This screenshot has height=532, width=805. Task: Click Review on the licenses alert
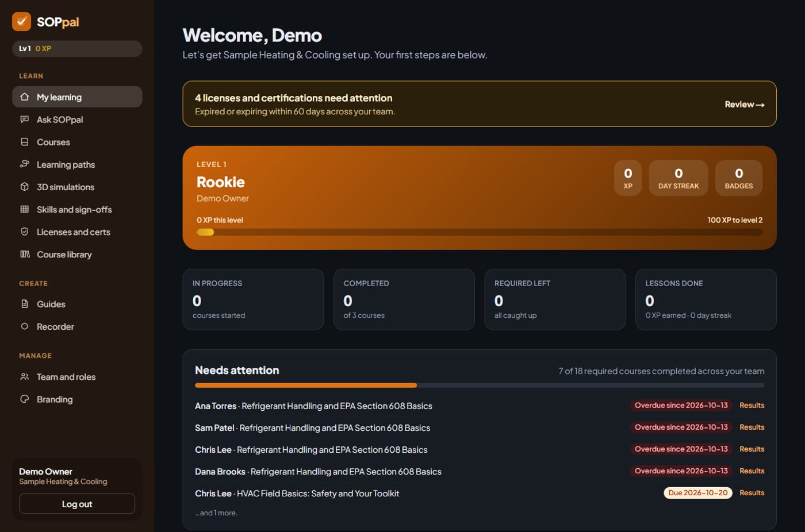point(745,105)
